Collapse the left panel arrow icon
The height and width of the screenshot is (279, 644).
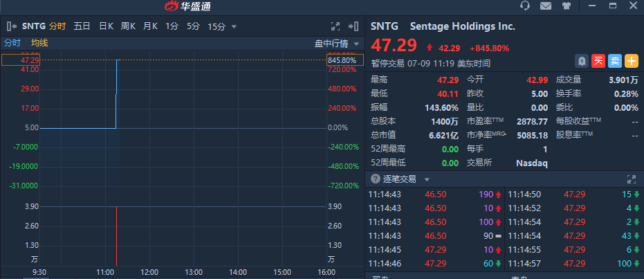(12, 26)
